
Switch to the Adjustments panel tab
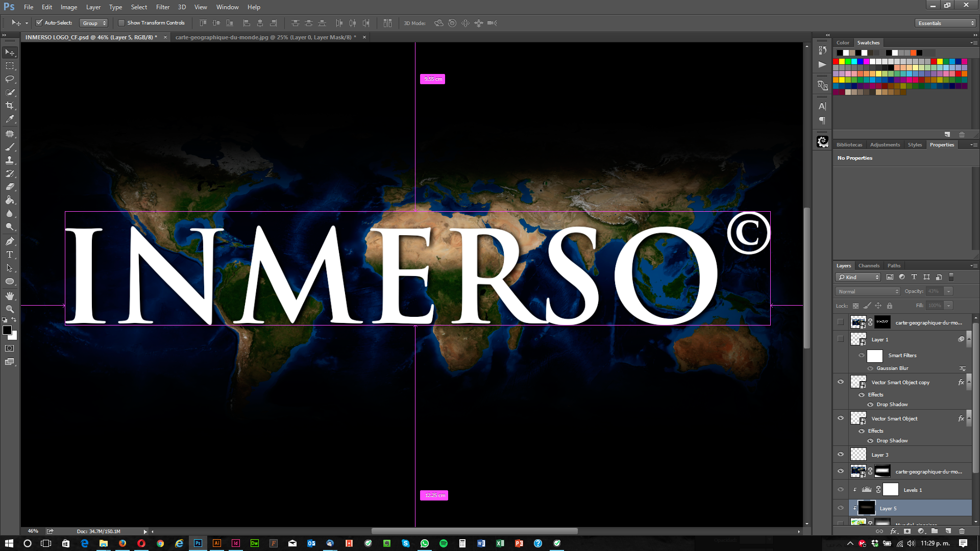tap(885, 145)
